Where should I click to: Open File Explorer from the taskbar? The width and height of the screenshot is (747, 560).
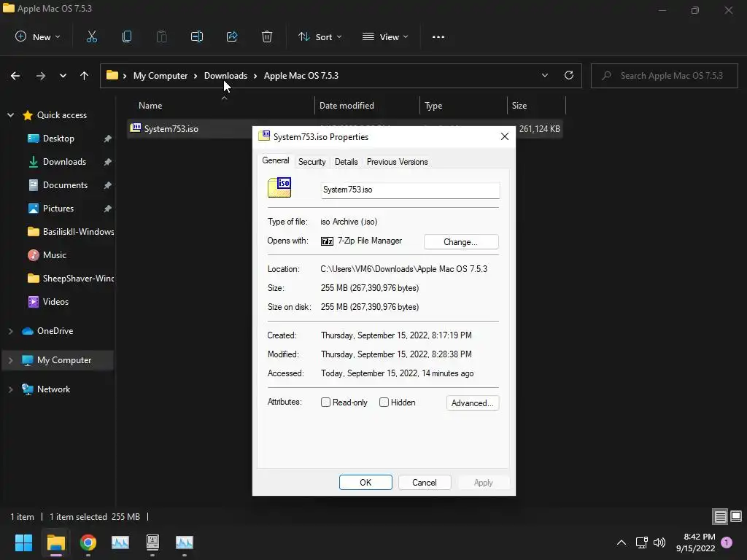(55, 542)
